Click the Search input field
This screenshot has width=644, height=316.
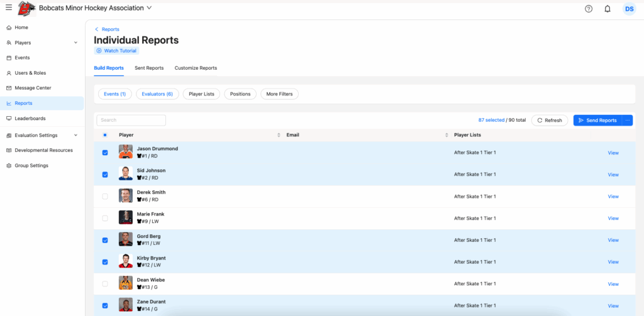coord(131,120)
